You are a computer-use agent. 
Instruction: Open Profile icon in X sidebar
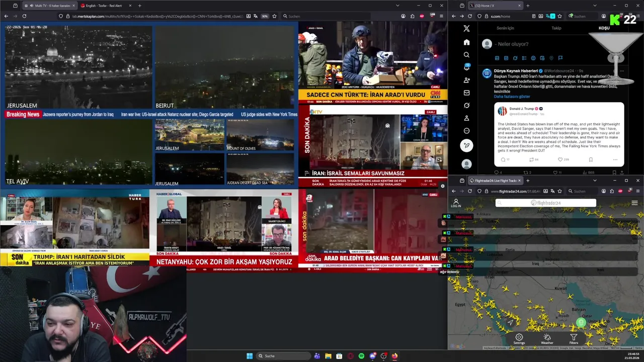(x=466, y=118)
